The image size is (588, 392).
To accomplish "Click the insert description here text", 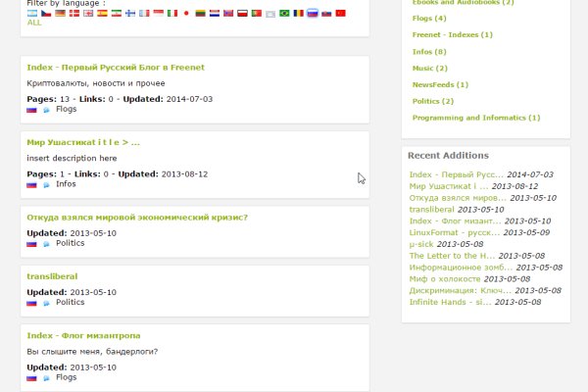I will (x=72, y=159).
